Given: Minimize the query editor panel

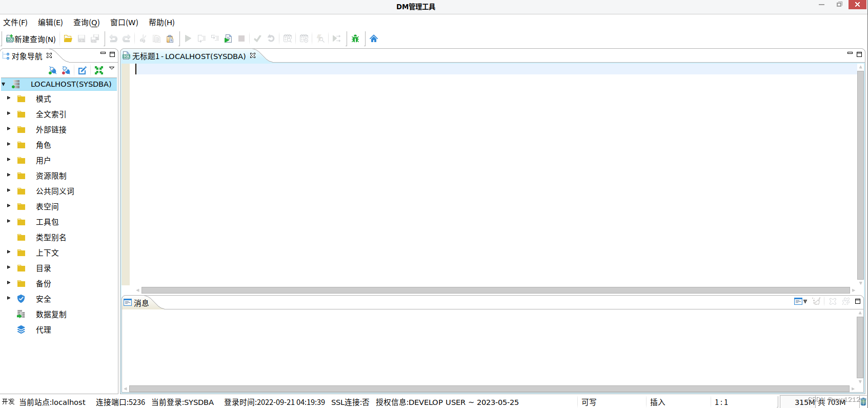Looking at the screenshot, I should (x=850, y=53).
